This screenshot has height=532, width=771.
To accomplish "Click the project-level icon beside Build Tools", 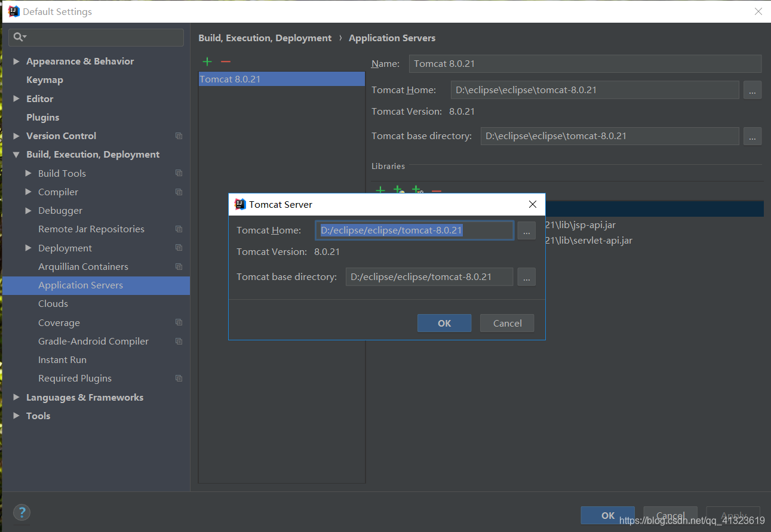I will coord(179,173).
